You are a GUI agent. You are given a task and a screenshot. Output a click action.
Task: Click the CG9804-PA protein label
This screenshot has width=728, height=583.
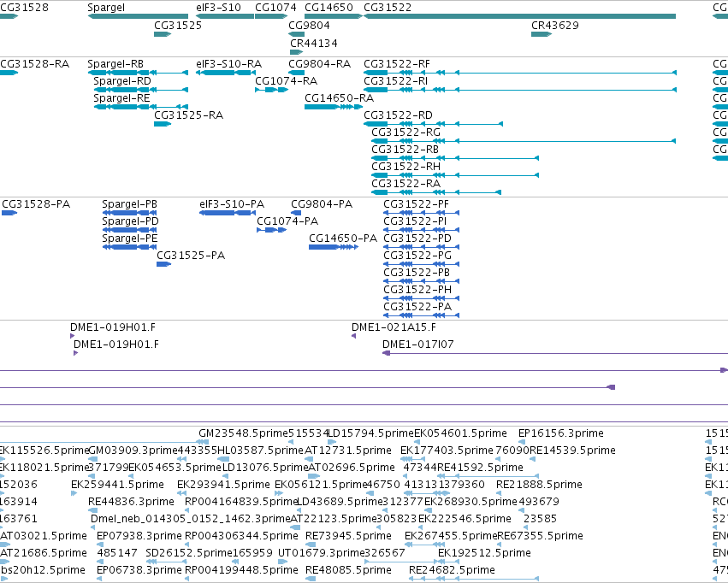pos(322,204)
